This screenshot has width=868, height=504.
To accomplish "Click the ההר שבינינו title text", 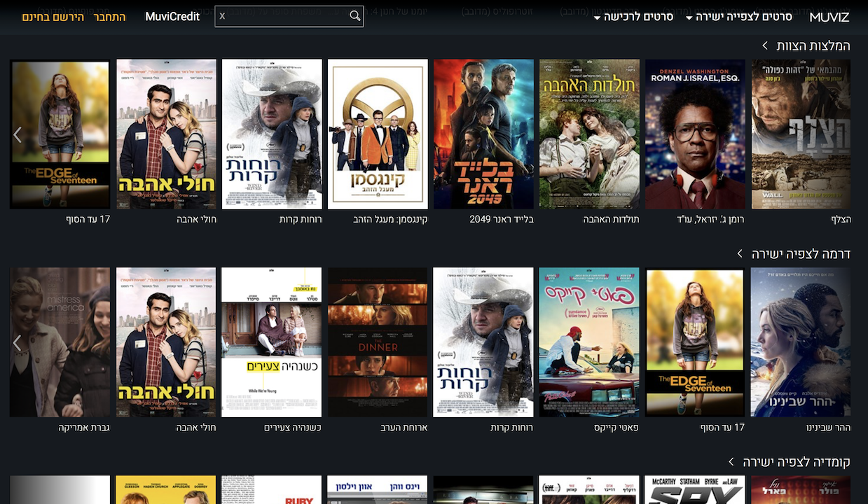I will click(x=829, y=427).
